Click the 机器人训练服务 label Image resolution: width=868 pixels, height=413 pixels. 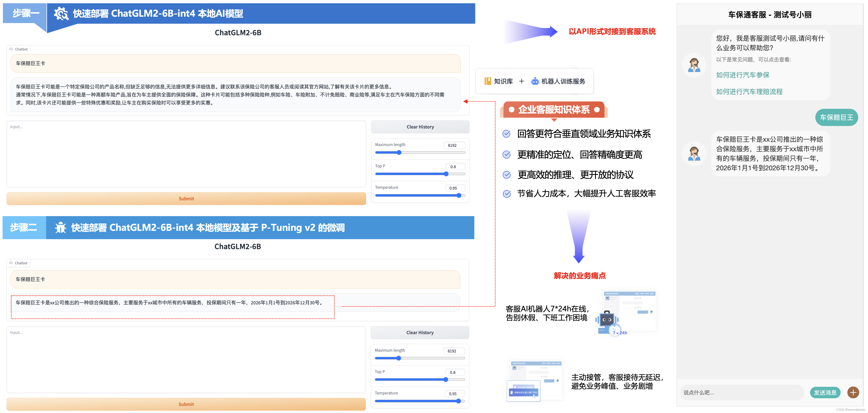tap(563, 81)
